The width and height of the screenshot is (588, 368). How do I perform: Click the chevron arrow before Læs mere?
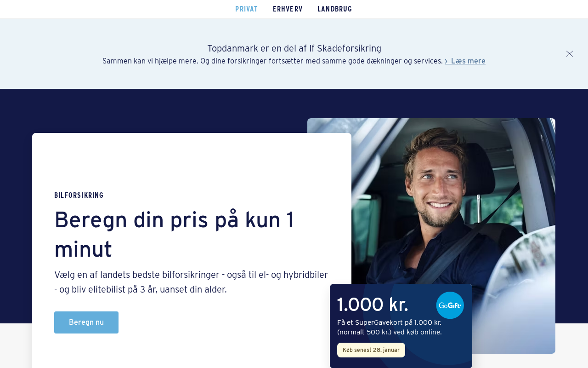pyautogui.click(x=446, y=61)
